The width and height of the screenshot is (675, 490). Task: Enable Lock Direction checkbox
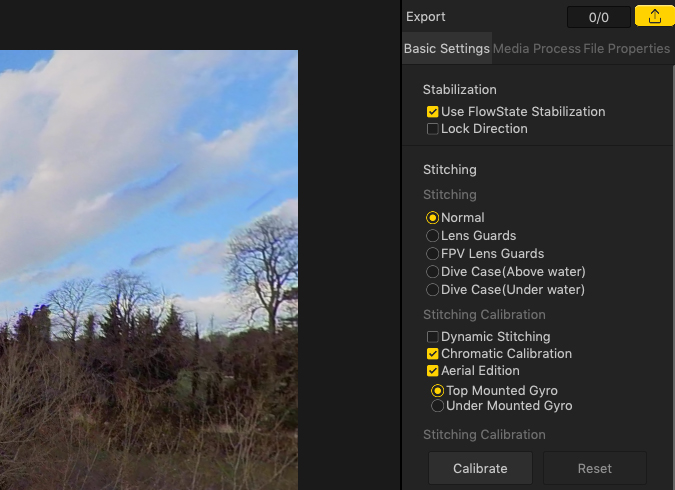tap(432, 129)
